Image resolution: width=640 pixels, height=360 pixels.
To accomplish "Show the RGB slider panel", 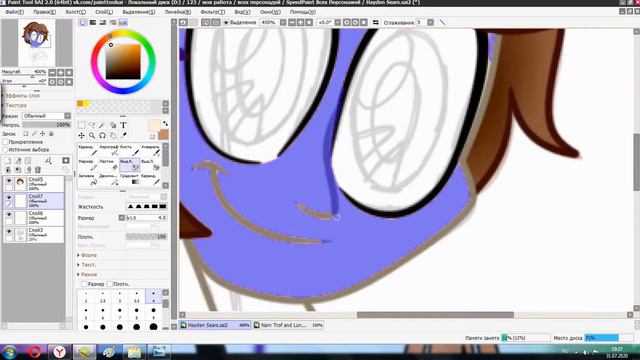I will [x=93, y=22].
